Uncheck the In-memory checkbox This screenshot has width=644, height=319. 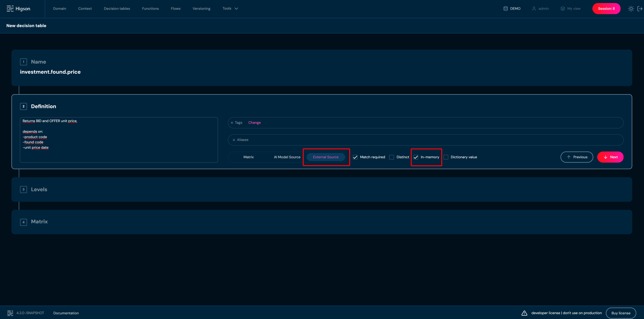[416, 157]
